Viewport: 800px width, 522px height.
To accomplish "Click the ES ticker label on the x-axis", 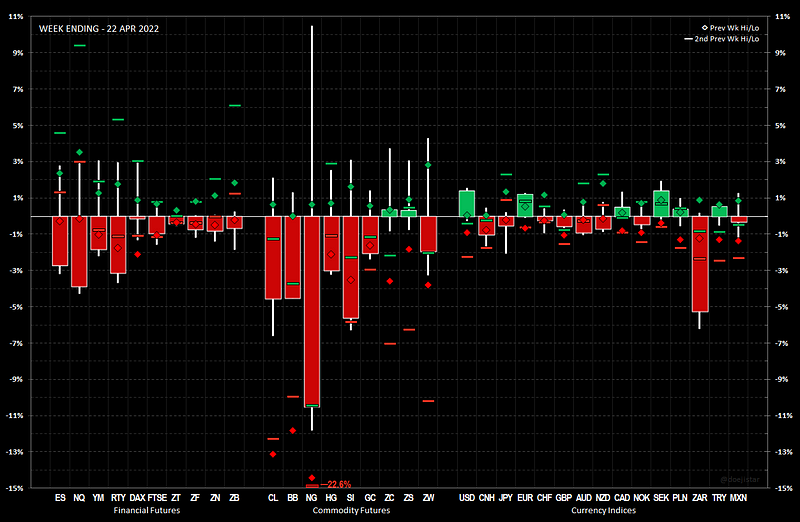I will pos(60,497).
